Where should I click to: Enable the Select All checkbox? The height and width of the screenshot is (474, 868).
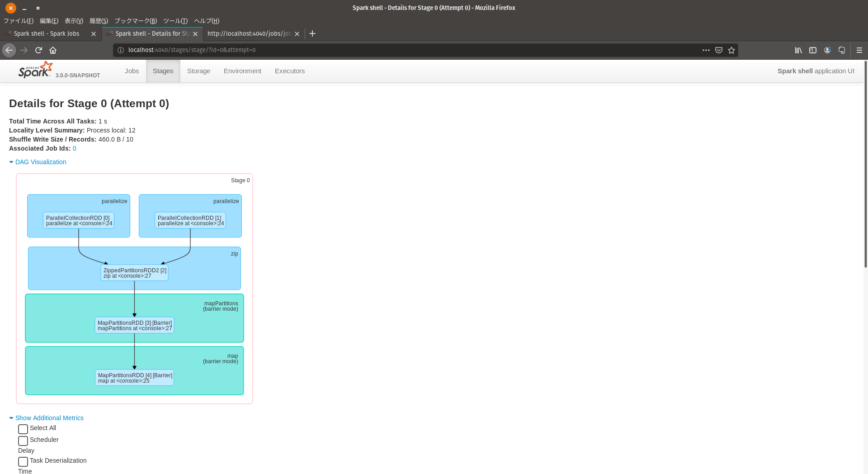coord(23,429)
